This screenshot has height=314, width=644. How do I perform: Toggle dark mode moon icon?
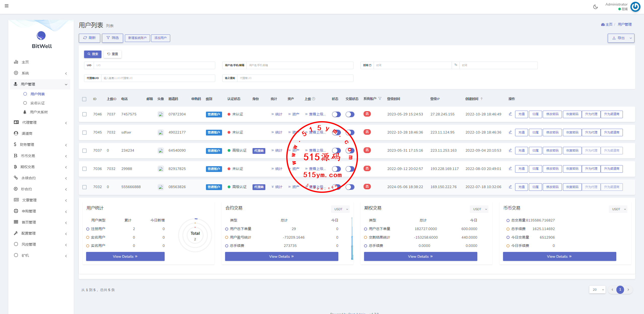tap(595, 7)
